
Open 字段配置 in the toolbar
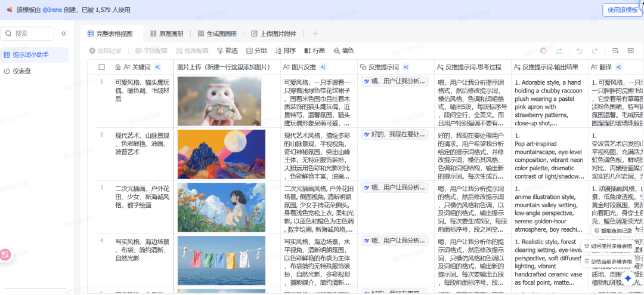151,51
